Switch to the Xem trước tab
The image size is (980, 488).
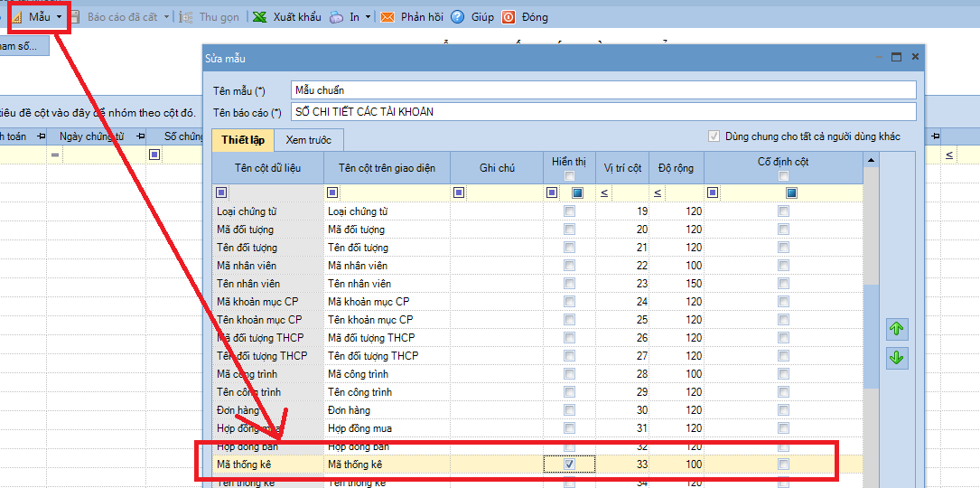click(309, 140)
